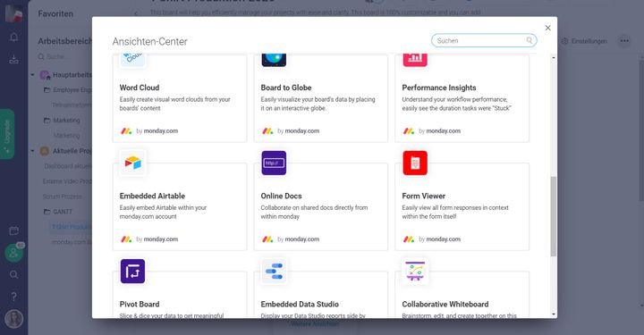The width and height of the screenshot is (644, 335).
Task: Click monday.com logo under Board to Globe
Action: pyautogui.click(x=267, y=131)
